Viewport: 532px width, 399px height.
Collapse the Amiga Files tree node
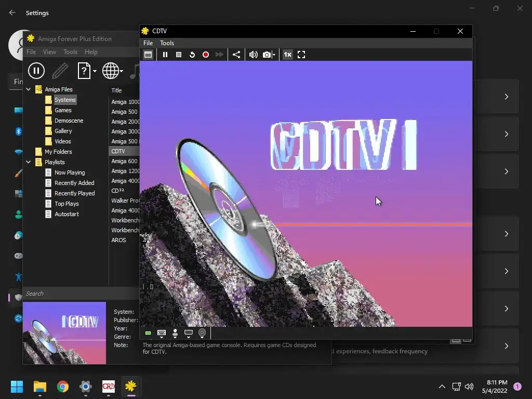point(29,89)
